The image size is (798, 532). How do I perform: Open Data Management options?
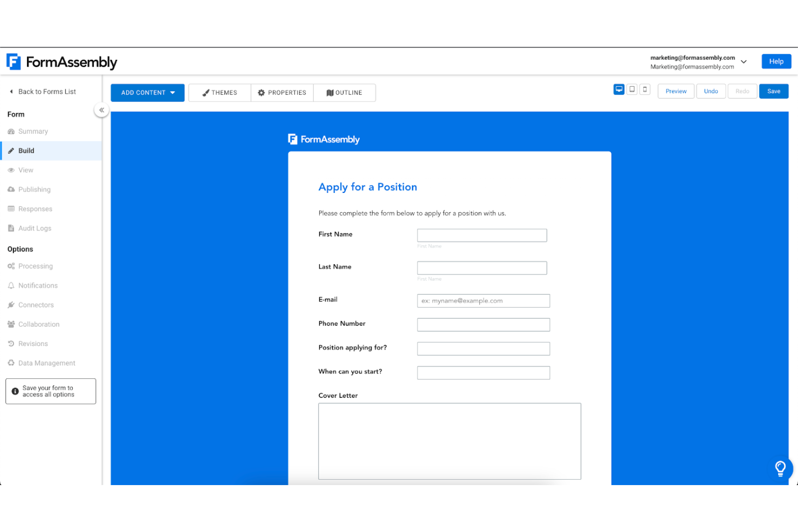tap(51, 363)
